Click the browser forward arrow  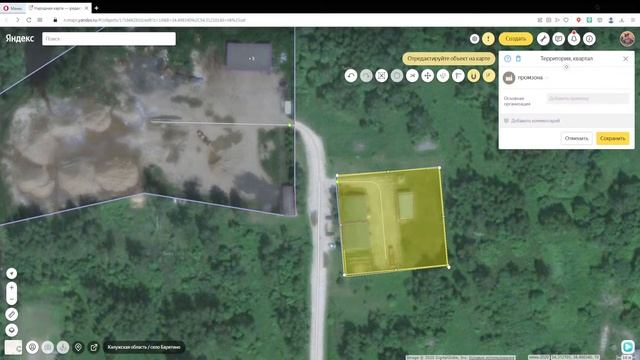(18, 20)
